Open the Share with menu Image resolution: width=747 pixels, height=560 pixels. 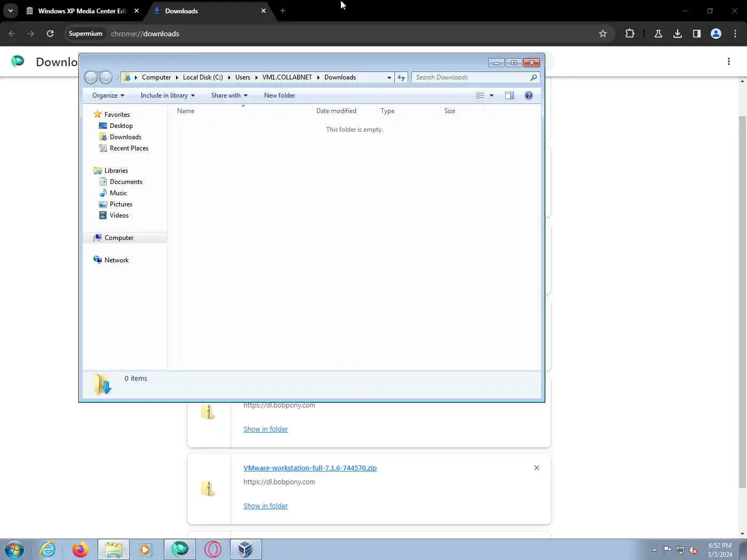[229, 95]
